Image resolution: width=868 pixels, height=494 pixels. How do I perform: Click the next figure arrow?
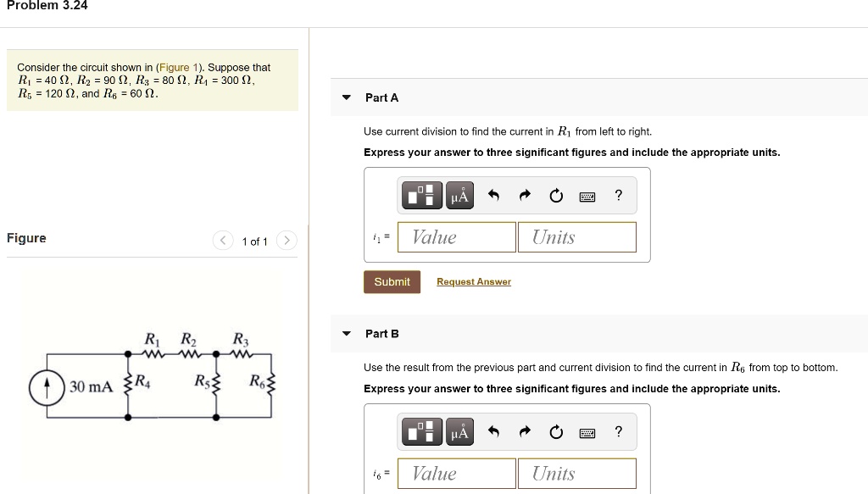[x=287, y=241]
